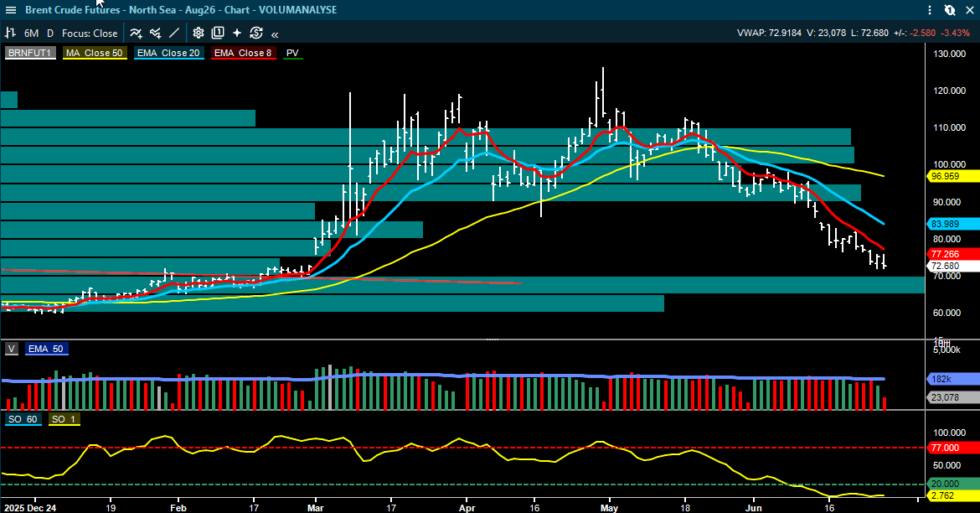Close the chart window with X
The height and width of the screenshot is (513, 980).
point(969,10)
